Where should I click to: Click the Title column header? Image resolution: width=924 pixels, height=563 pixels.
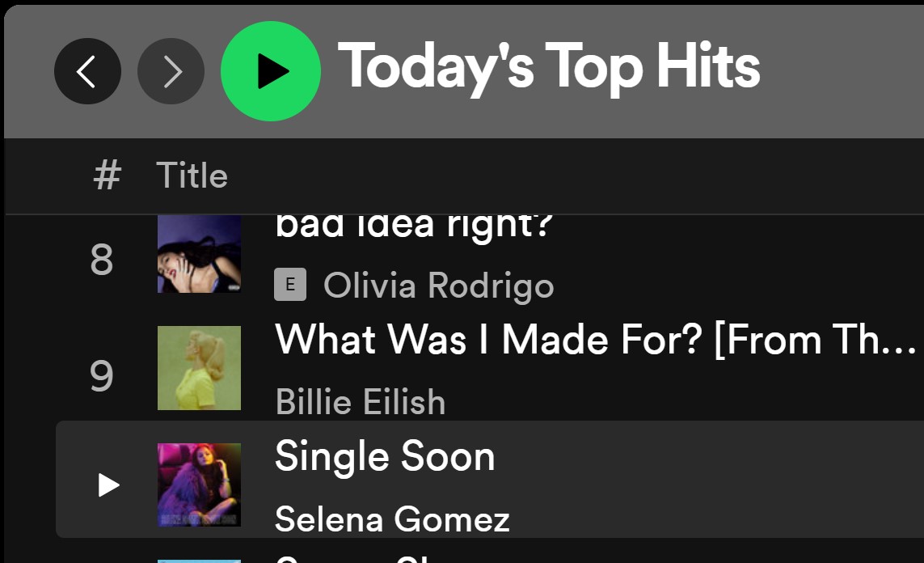192,175
